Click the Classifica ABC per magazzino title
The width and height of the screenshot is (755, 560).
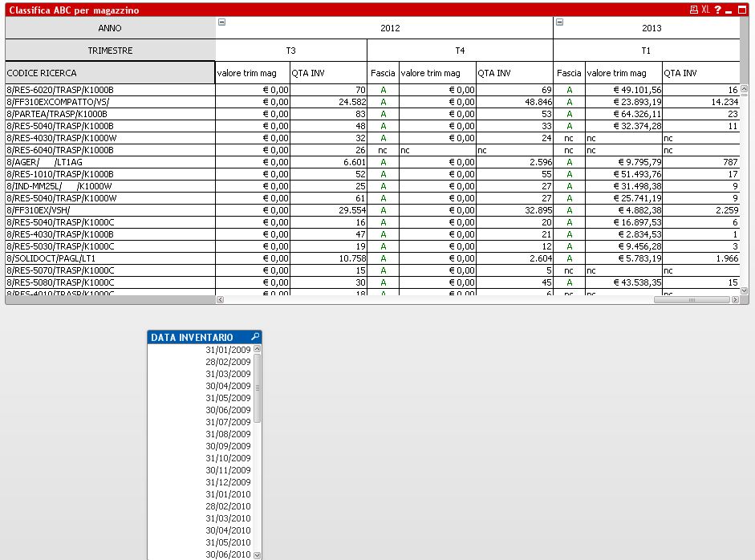tap(74, 10)
